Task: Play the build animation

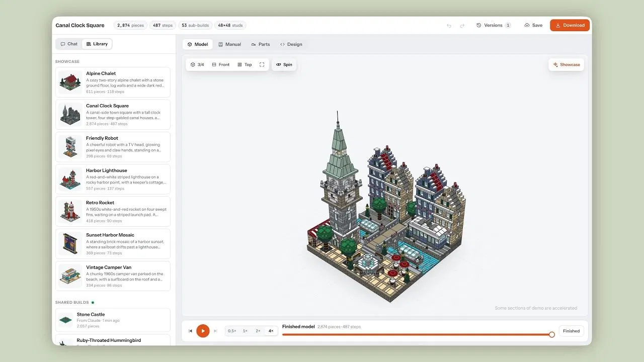Action: [x=203, y=331]
